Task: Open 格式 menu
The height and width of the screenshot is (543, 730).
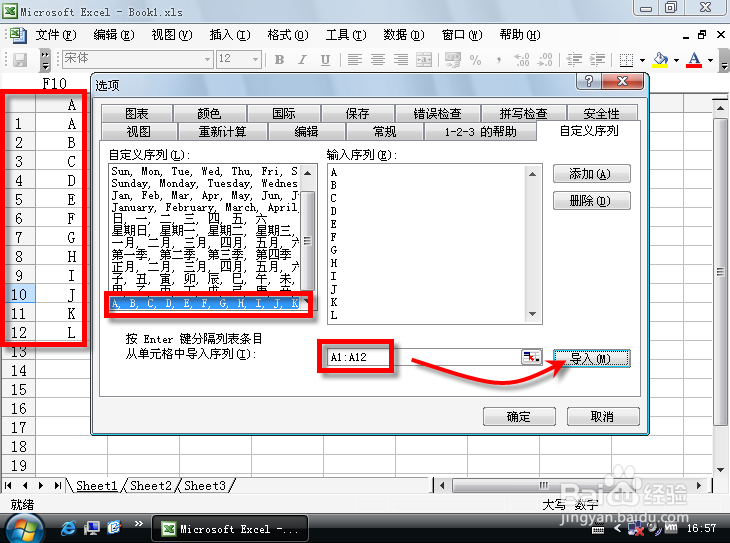Action: point(288,35)
